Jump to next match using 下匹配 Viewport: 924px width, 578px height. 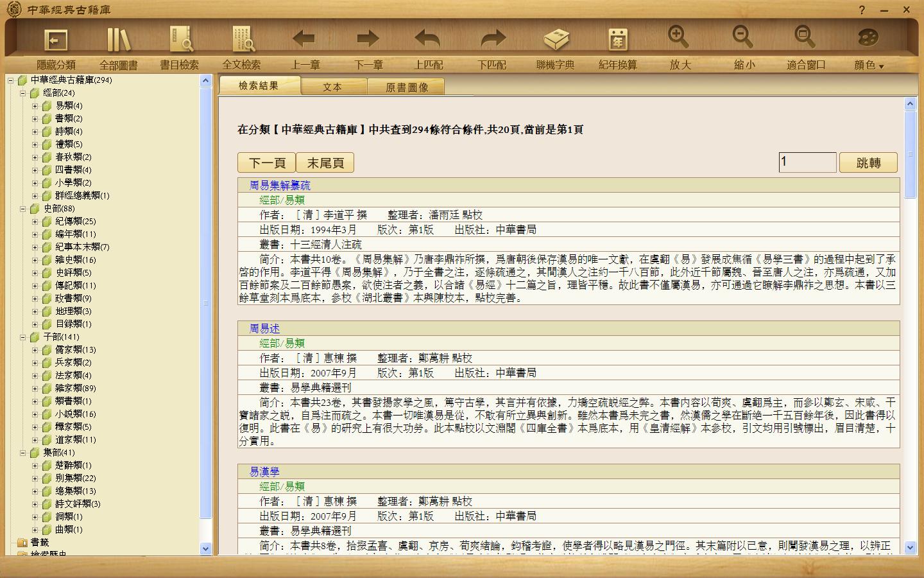[x=492, y=40]
